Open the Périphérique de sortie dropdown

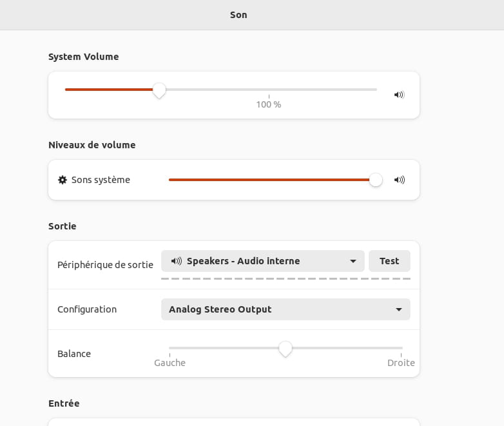(x=262, y=261)
